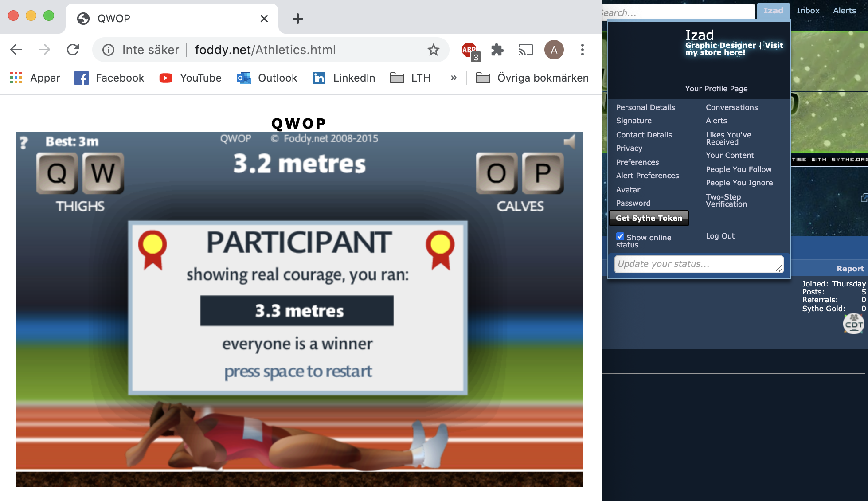Toggle the Show online status checkbox
Image resolution: width=868 pixels, height=501 pixels.
620,236
